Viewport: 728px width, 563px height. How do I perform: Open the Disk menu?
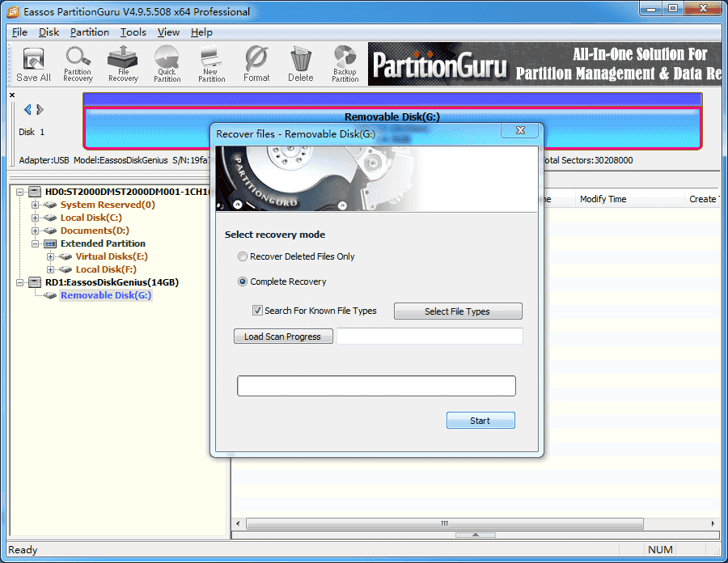49,32
